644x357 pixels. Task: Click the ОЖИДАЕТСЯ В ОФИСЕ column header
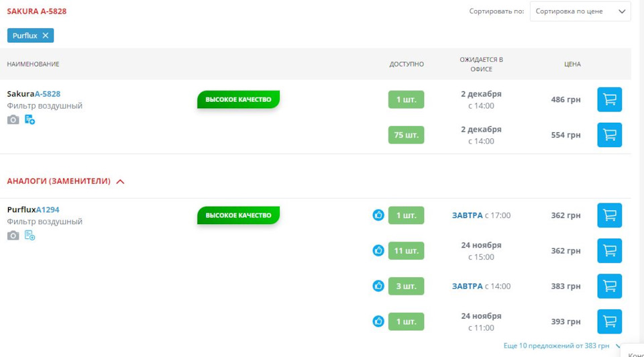482,64
